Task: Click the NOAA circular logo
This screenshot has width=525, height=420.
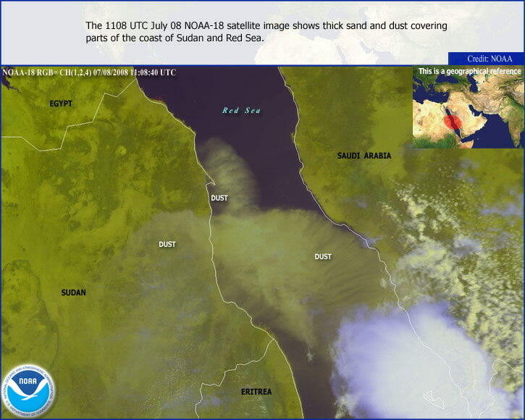Action: click(x=28, y=390)
